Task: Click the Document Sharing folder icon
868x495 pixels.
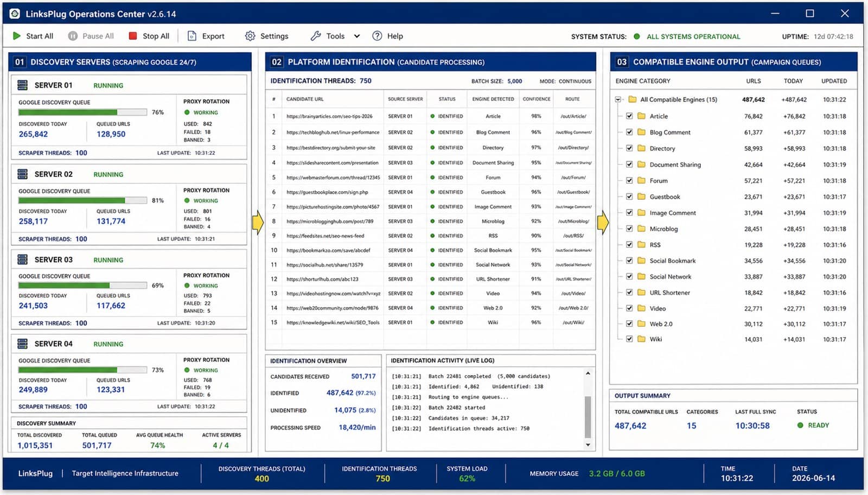Action: point(642,164)
